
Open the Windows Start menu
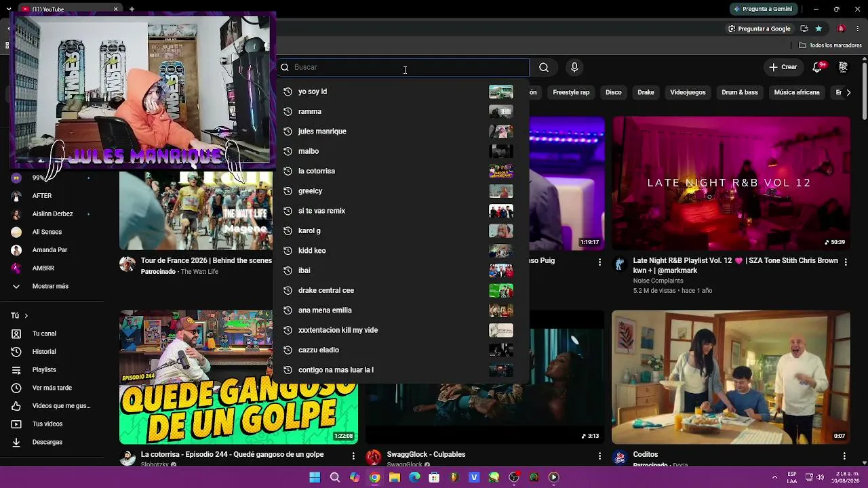pyautogui.click(x=315, y=477)
